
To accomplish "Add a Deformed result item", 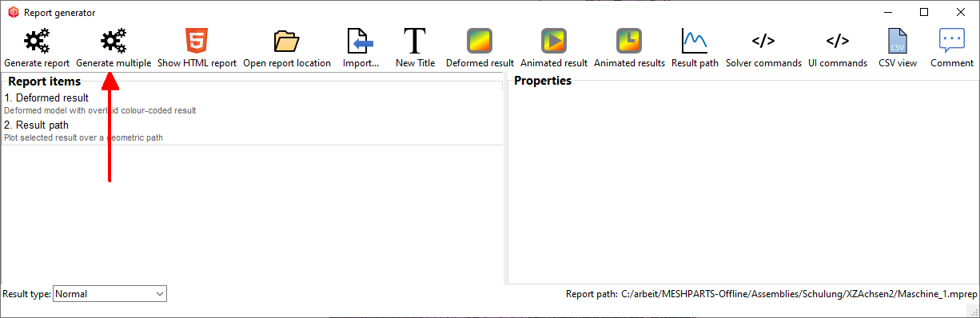I will pyautogui.click(x=480, y=41).
